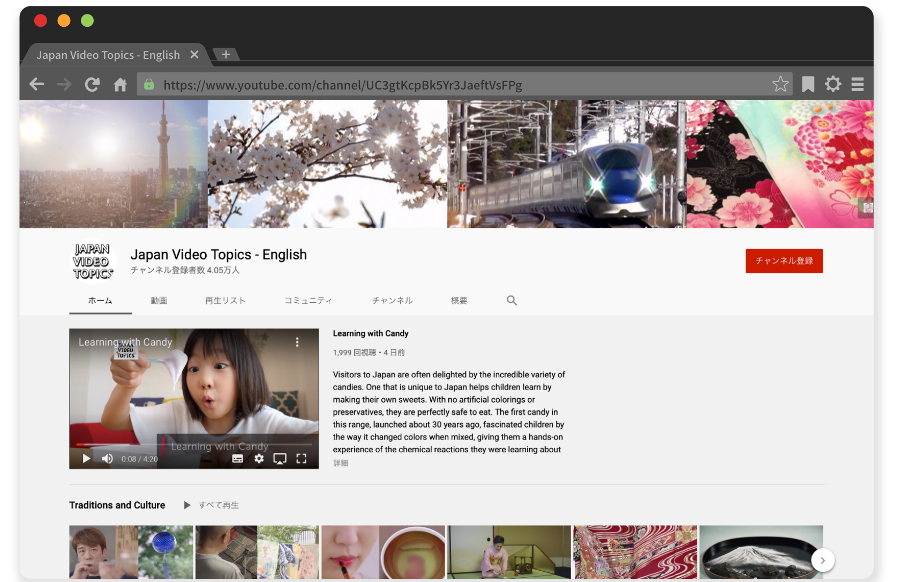924x582 pixels.
Task: Open the video player three-dot menu
Action: click(297, 342)
